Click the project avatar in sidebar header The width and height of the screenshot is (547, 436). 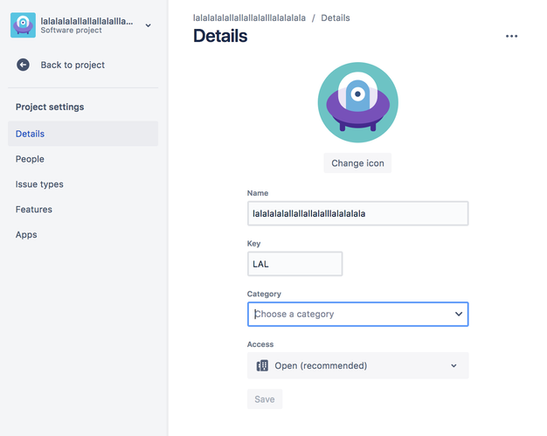(23, 25)
